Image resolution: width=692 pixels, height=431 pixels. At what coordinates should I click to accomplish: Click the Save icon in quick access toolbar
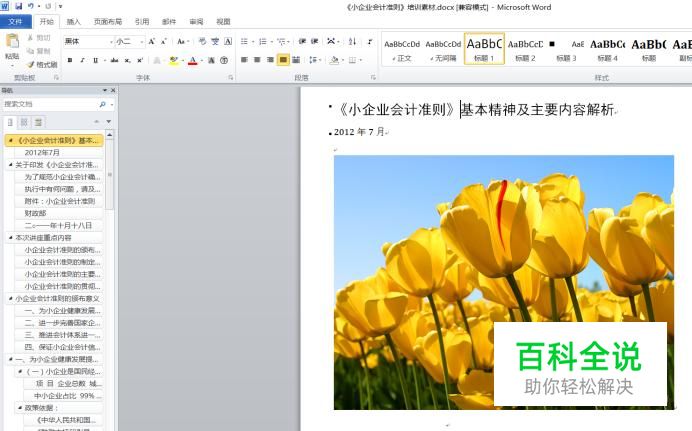19,6
